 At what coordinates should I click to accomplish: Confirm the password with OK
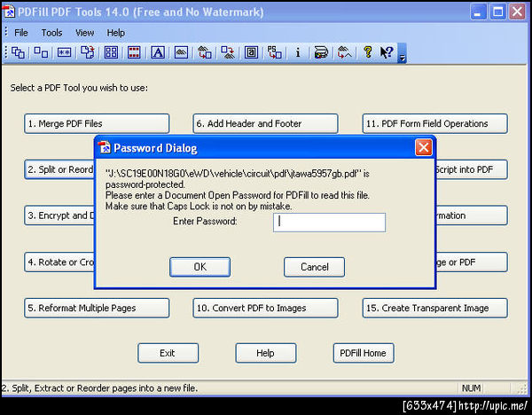coord(199,267)
